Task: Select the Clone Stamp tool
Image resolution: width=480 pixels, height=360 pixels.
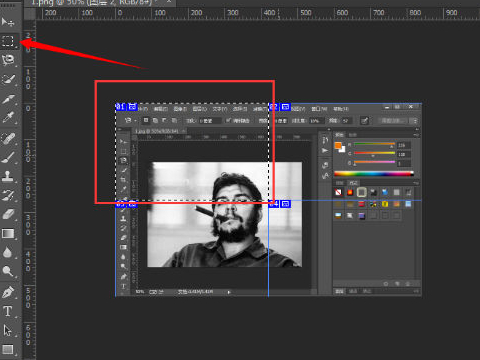Action: click(x=8, y=176)
